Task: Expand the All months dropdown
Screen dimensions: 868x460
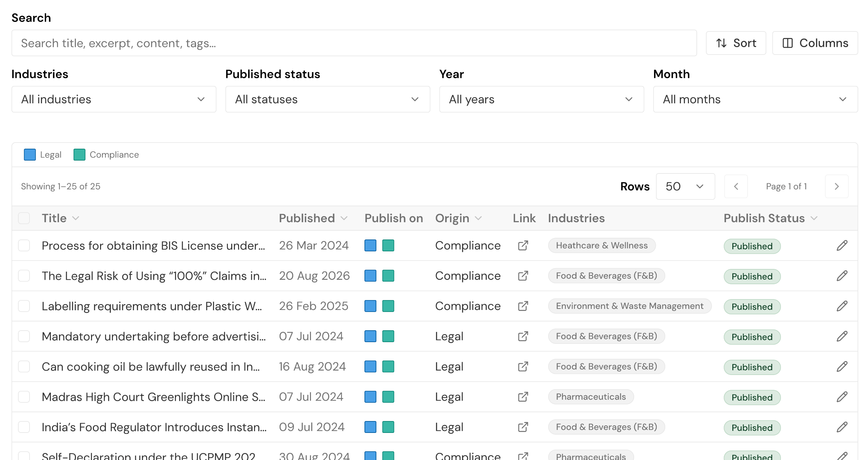Action: point(756,99)
